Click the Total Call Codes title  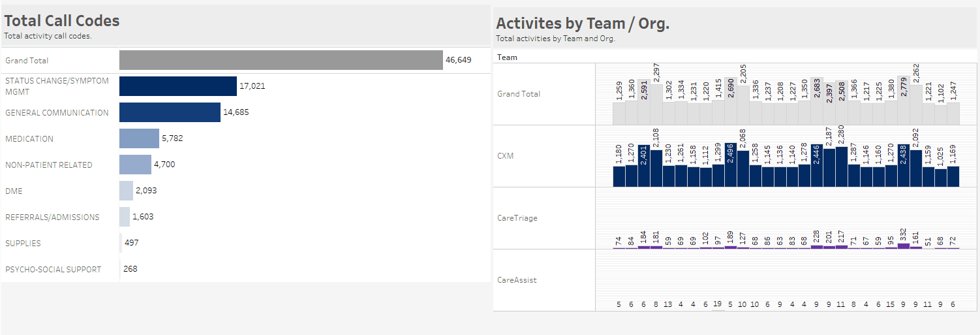tap(62, 21)
